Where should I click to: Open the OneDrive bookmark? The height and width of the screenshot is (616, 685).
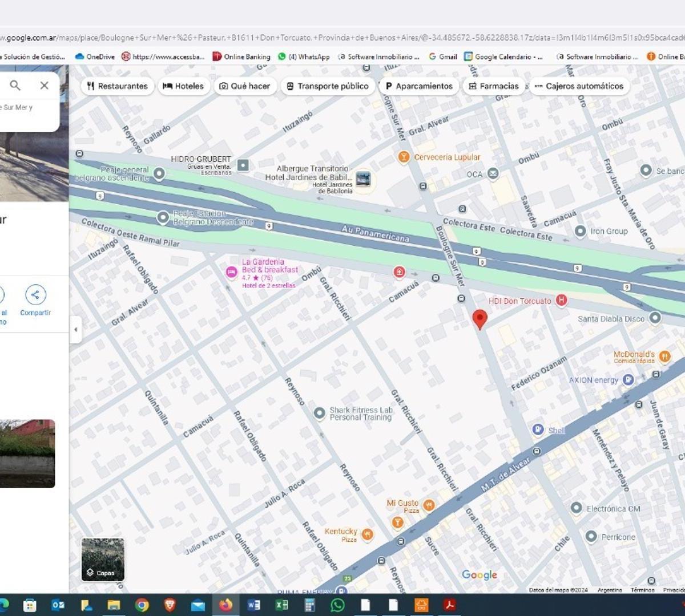(x=95, y=56)
